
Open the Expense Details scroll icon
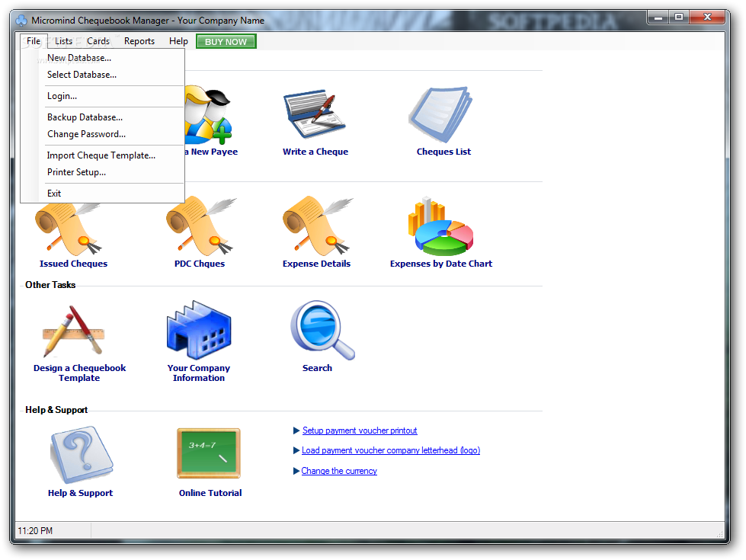[x=318, y=226]
